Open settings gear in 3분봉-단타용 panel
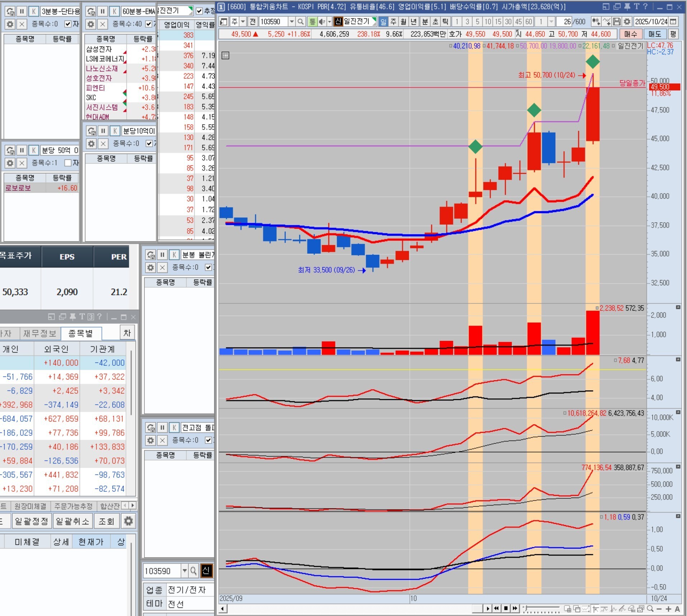 pos(10,24)
